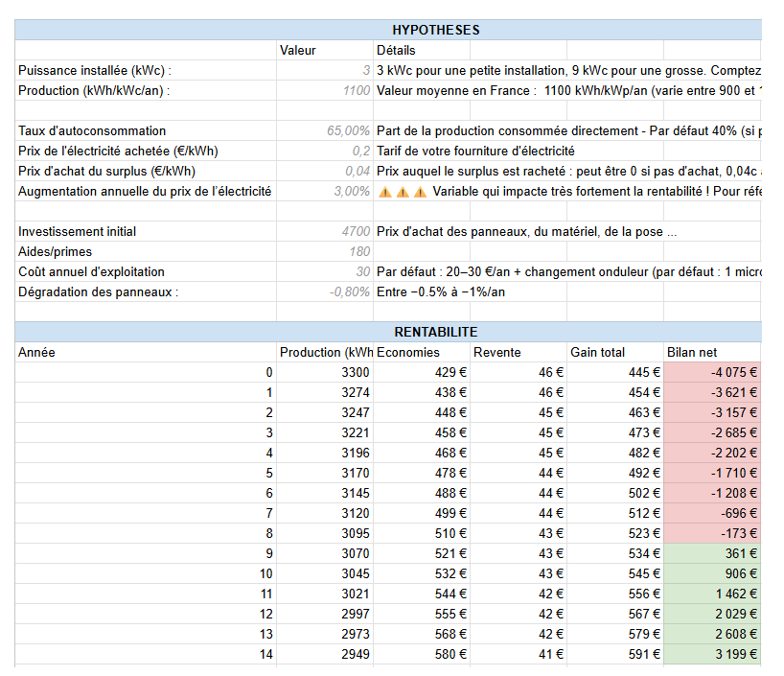This screenshot has height=676, width=784.
Task: Select the RENTABILITE section header
Action: (x=436, y=332)
